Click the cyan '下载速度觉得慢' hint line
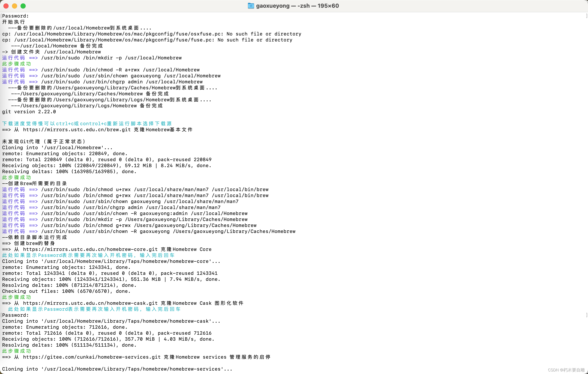Viewport: 588px width, 374px height. [87, 124]
